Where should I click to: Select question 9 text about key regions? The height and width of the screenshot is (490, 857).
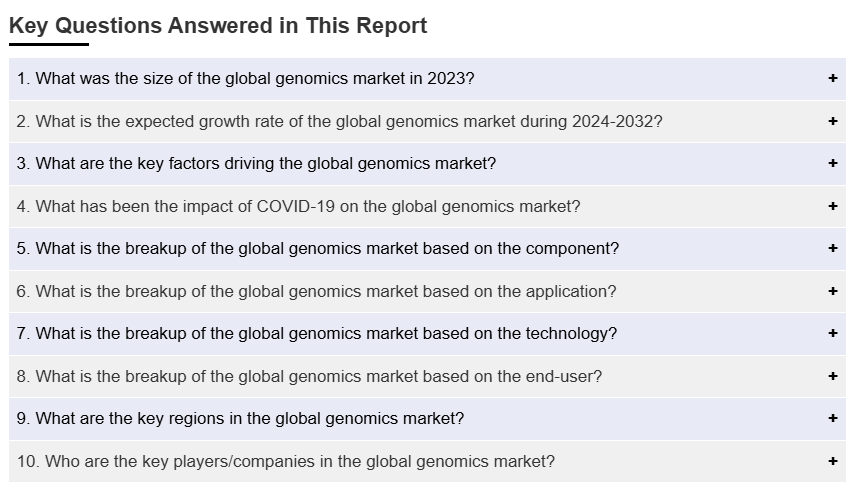pos(240,418)
